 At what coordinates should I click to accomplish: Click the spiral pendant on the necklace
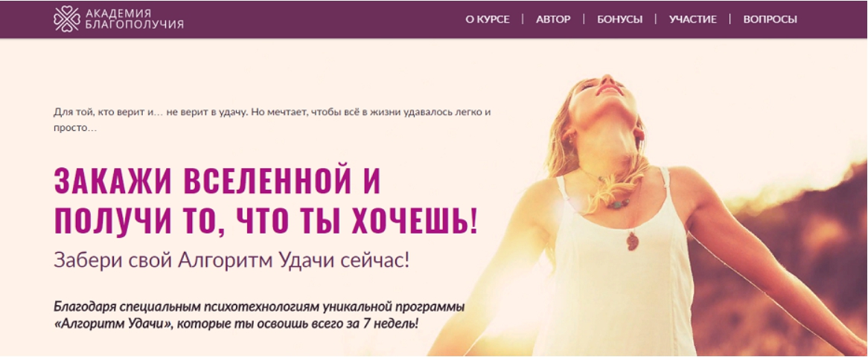(x=632, y=241)
